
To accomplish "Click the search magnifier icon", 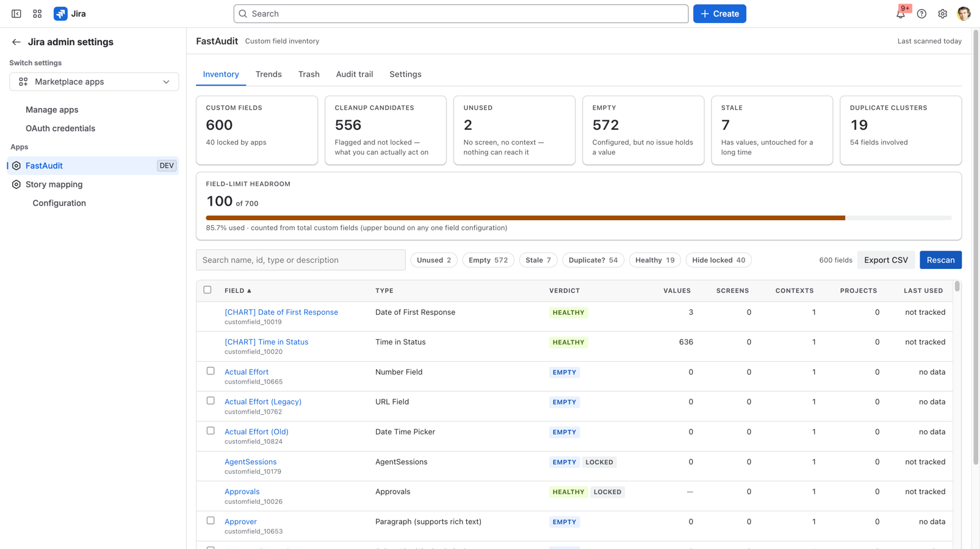I will pyautogui.click(x=243, y=13).
